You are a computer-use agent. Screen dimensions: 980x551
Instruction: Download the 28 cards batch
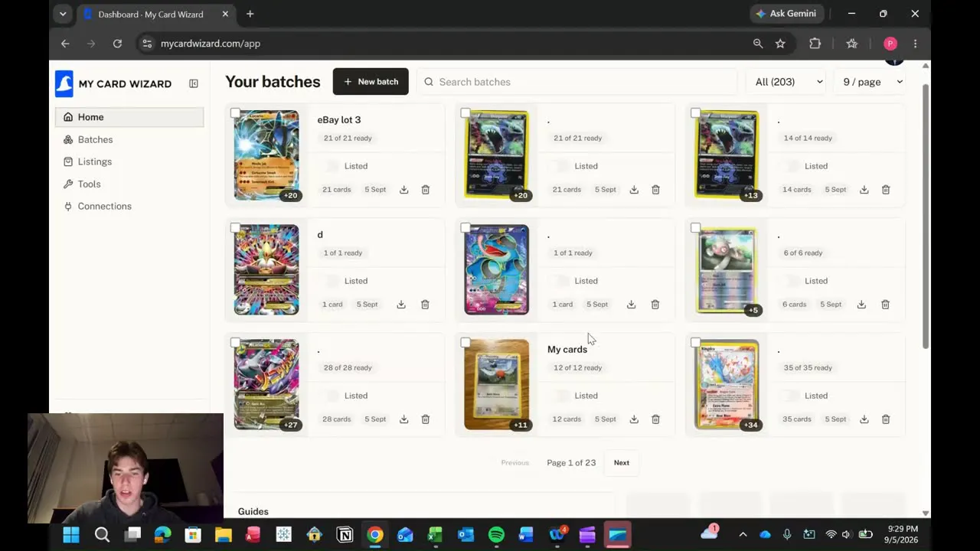[403, 419]
